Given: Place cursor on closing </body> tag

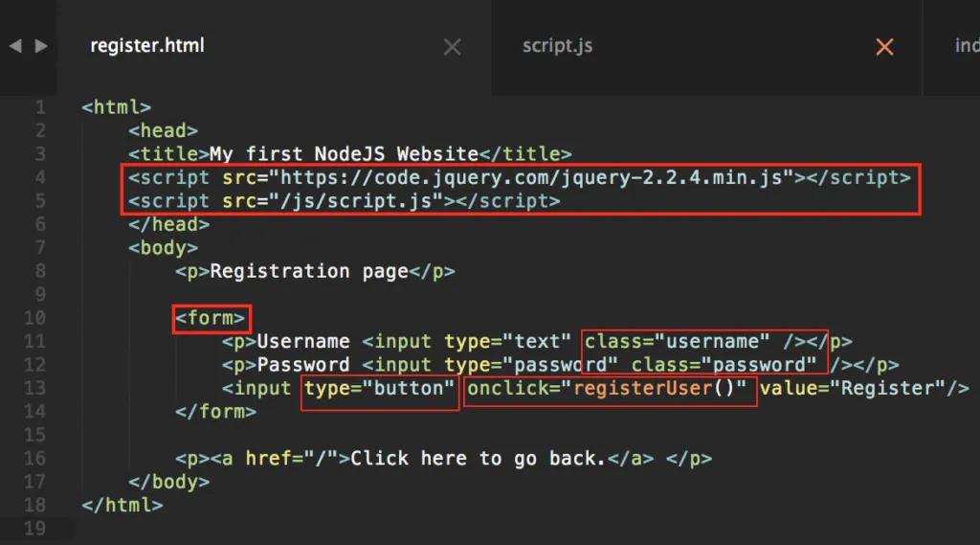Looking at the screenshot, I should click(168, 482).
